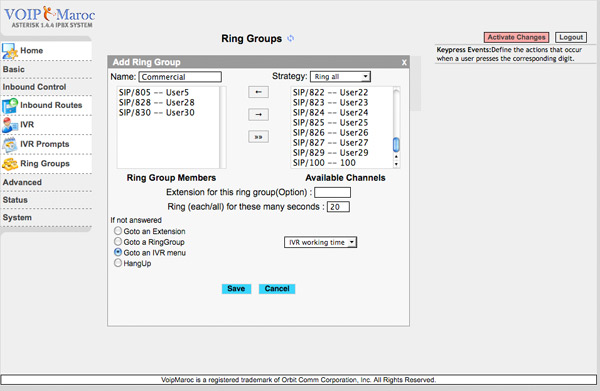Image resolution: width=600 pixels, height=391 pixels.
Task: Expand the Basic menu section
Action: 14,69
